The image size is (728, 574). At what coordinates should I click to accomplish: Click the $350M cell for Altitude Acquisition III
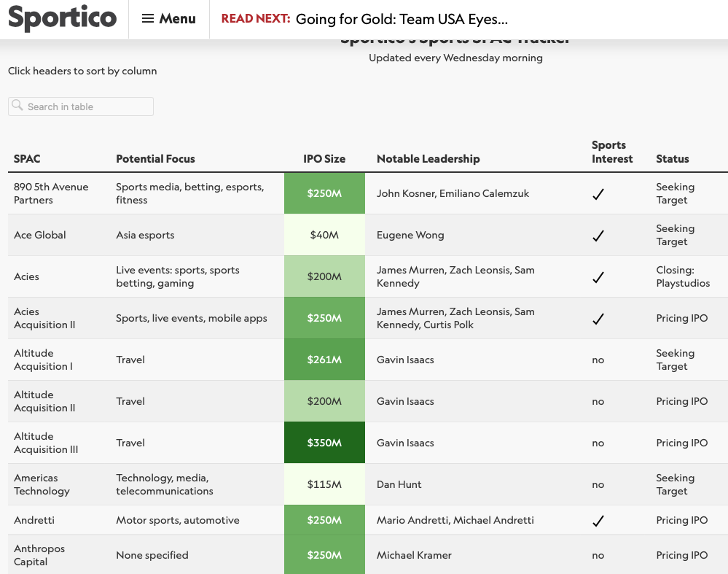pyautogui.click(x=324, y=443)
